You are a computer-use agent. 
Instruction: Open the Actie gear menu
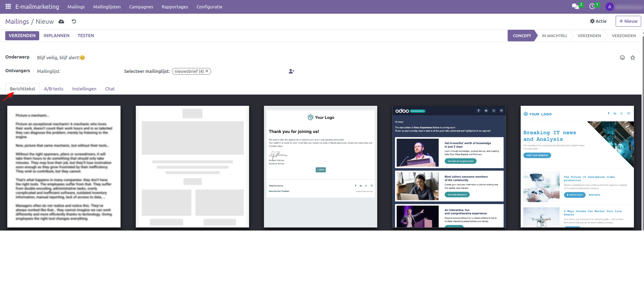point(598,21)
